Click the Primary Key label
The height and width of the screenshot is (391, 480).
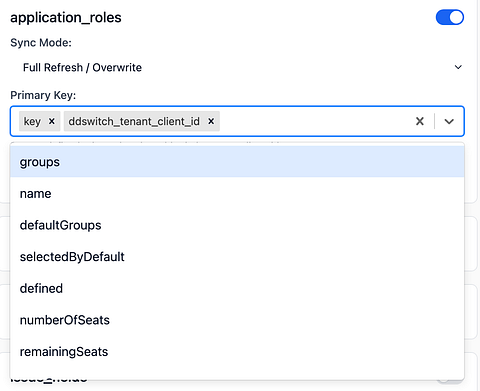point(43,95)
